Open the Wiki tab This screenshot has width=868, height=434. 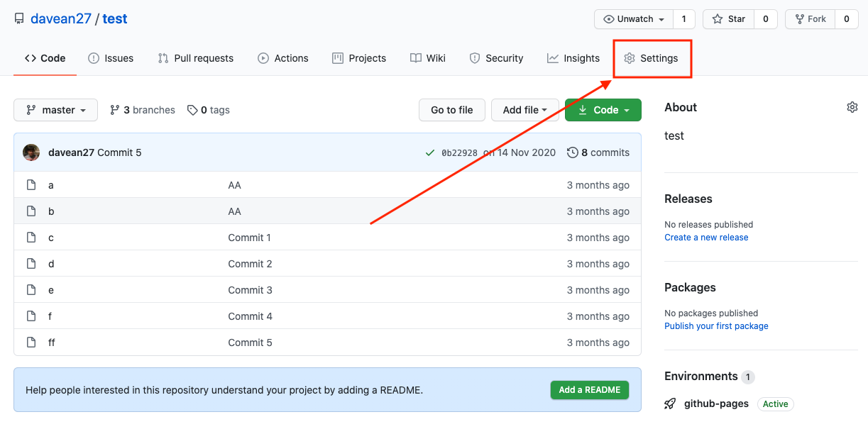(428, 58)
